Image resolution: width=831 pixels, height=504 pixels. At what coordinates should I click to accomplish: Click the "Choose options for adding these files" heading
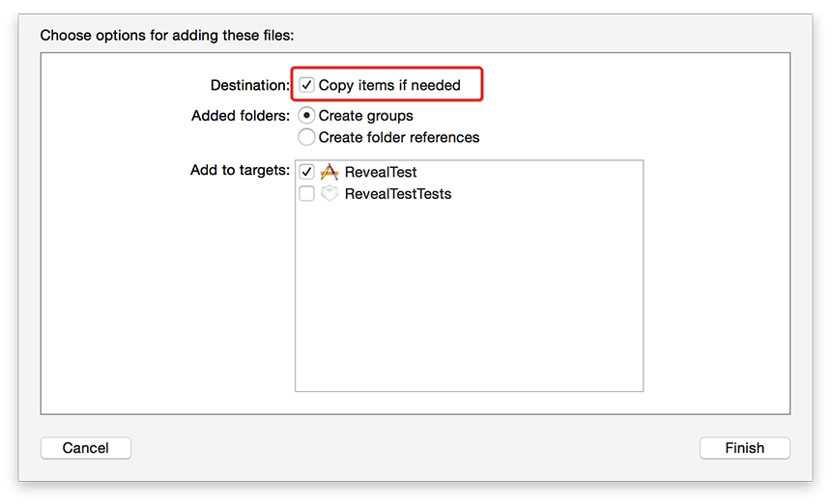167,36
